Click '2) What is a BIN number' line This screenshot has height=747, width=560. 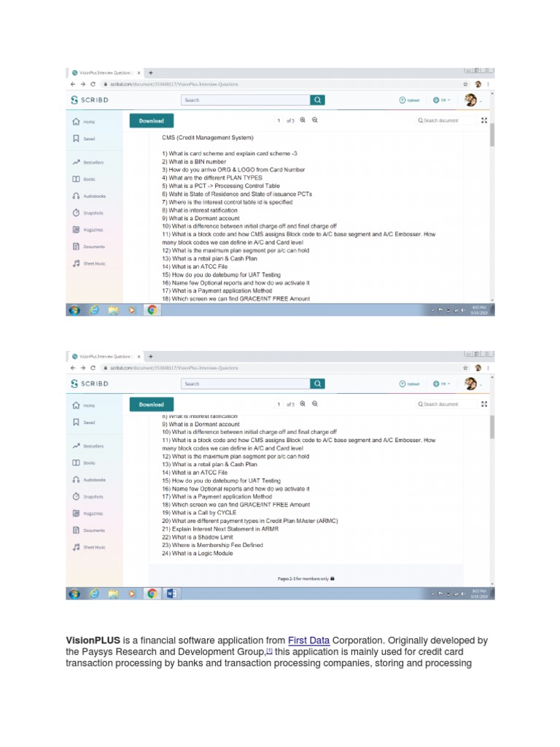tap(194, 161)
